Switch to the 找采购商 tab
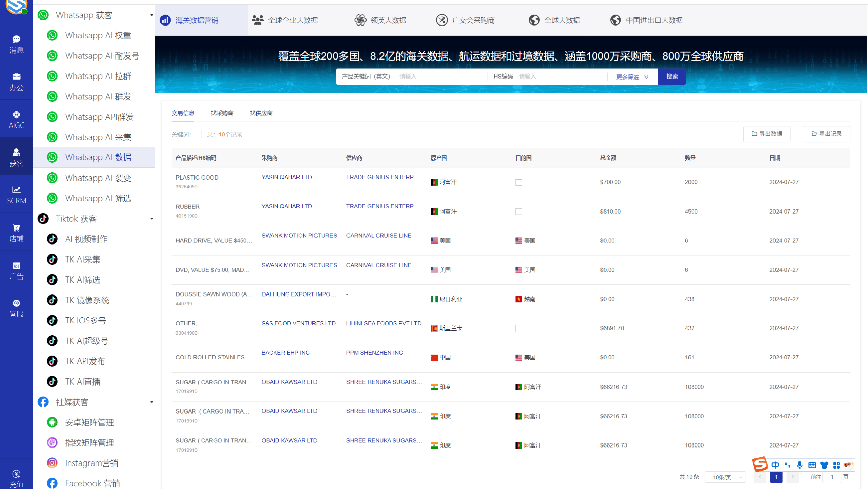The image size is (868, 489). click(222, 113)
